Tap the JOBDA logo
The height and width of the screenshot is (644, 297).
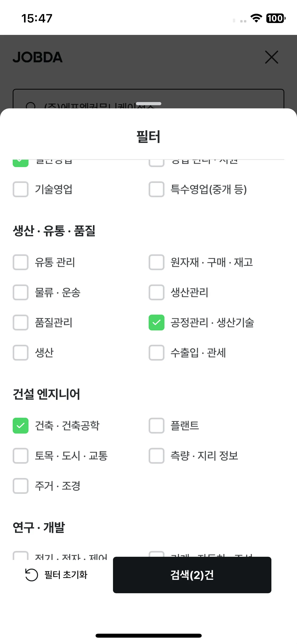pyautogui.click(x=38, y=57)
